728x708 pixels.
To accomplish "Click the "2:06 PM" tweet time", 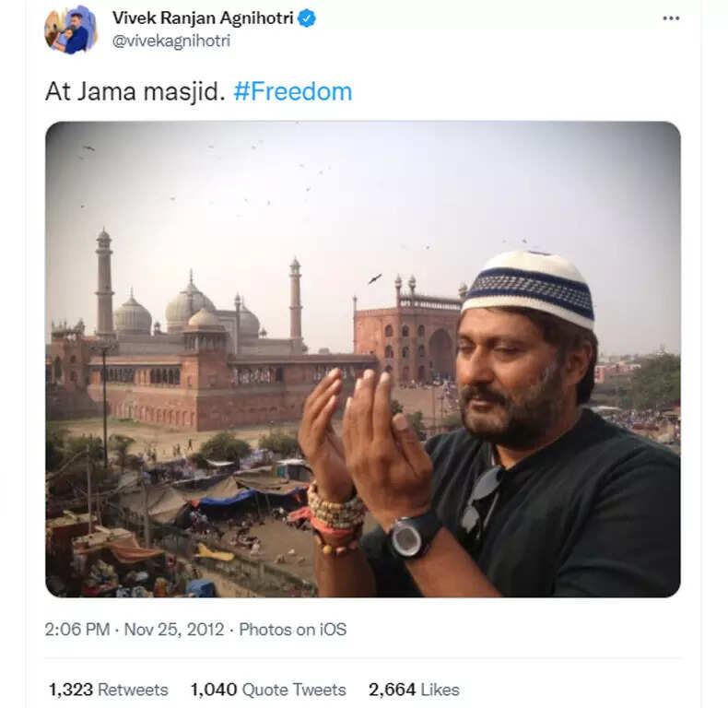I will (x=77, y=630).
